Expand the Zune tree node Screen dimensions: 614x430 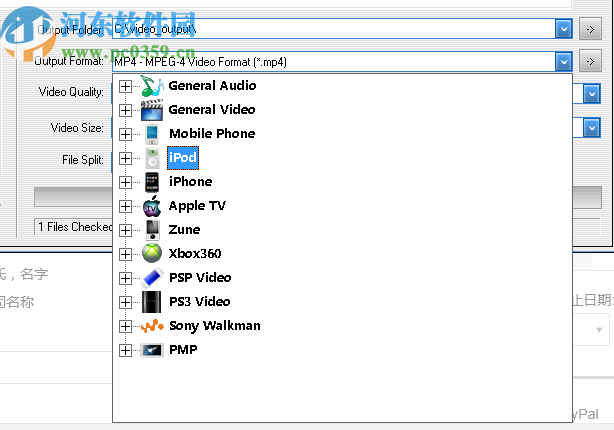tap(125, 231)
